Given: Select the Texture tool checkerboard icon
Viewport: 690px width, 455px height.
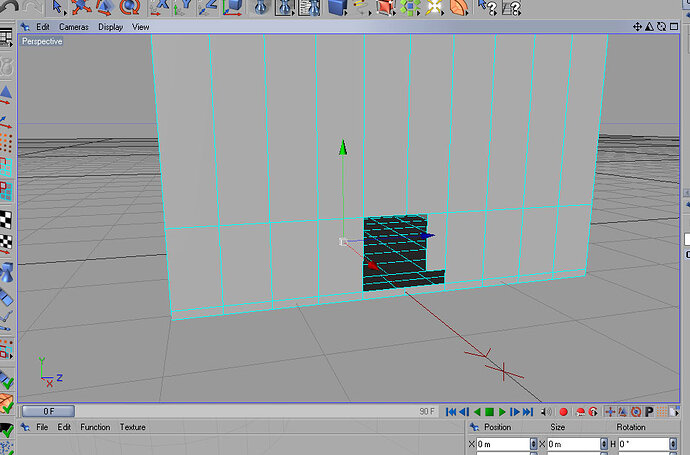Looking at the screenshot, I should (x=6, y=220).
